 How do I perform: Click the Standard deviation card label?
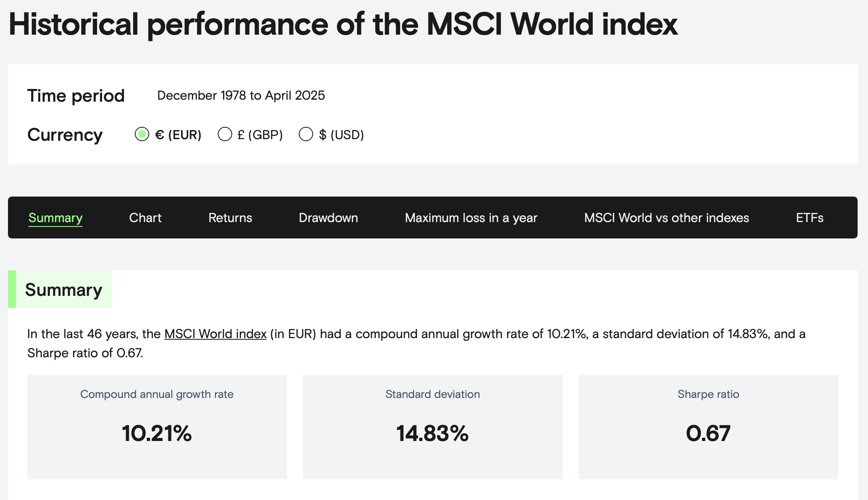point(432,394)
